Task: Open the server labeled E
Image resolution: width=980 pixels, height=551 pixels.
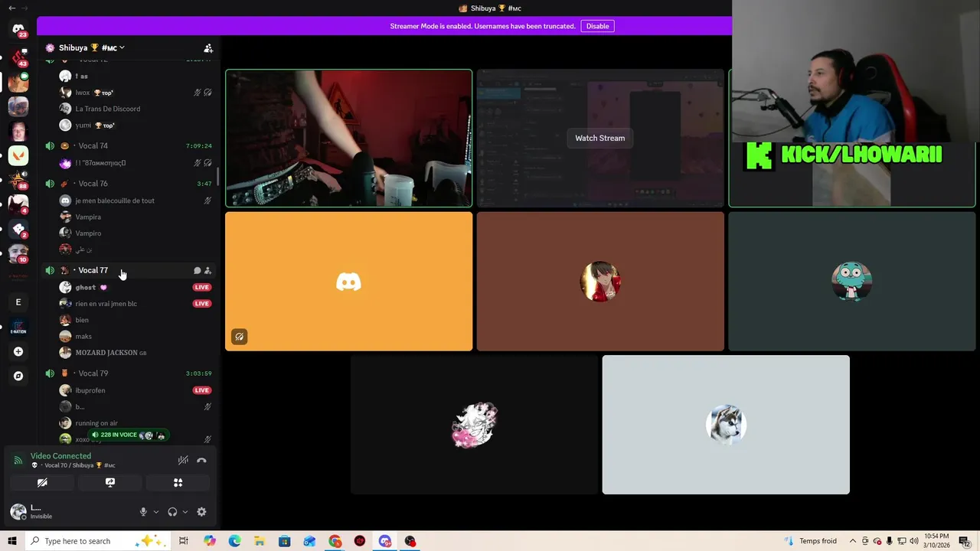Action: 18,302
